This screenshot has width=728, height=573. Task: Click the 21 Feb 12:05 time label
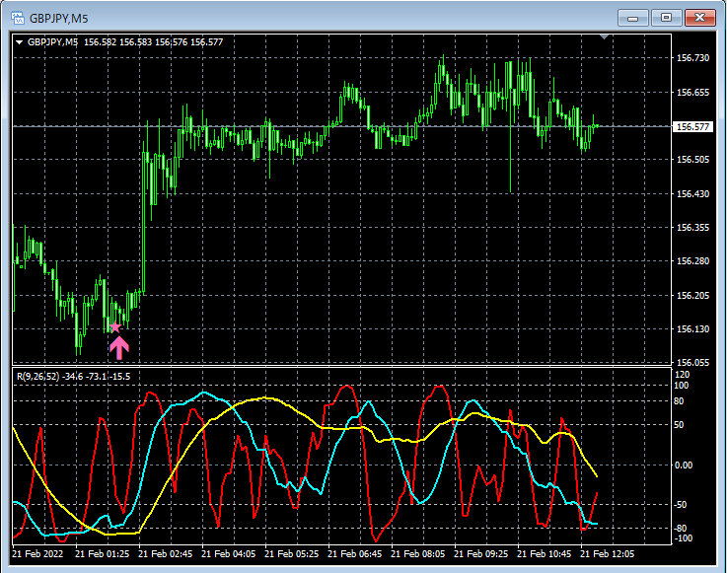pos(607,554)
